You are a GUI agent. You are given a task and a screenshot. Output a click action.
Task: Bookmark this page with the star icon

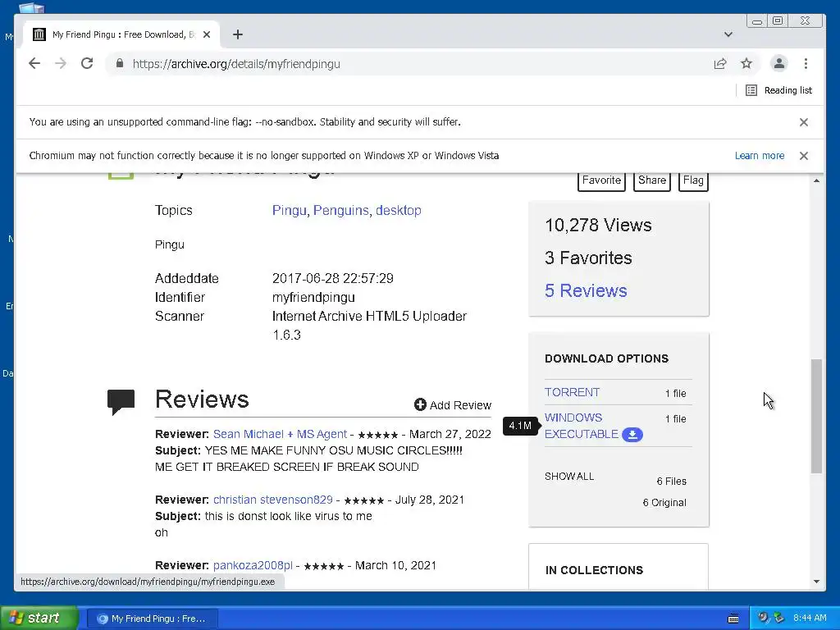pos(746,64)
